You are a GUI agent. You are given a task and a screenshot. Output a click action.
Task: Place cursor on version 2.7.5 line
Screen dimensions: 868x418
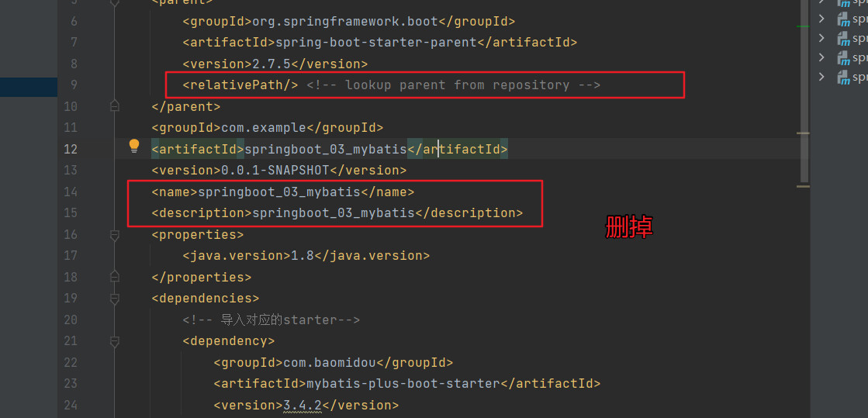point(275,64)
